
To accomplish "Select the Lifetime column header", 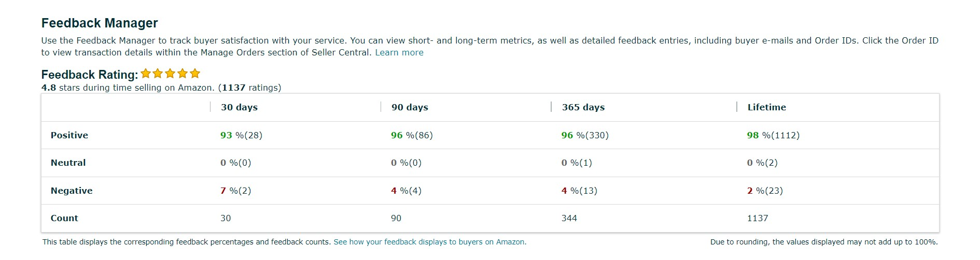I will coord(766,107).
